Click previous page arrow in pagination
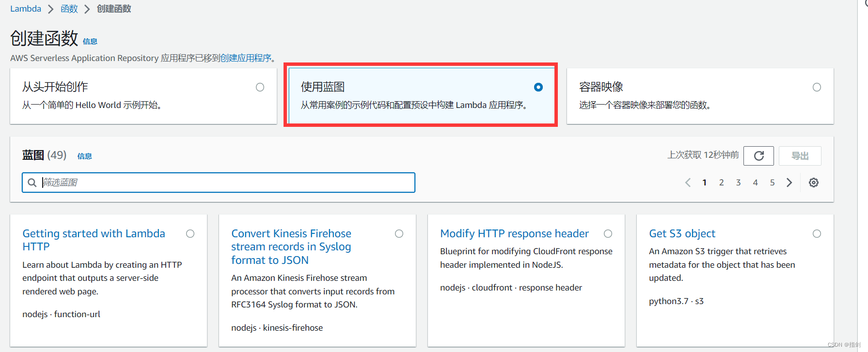868x352 pixels. [688, 183]
